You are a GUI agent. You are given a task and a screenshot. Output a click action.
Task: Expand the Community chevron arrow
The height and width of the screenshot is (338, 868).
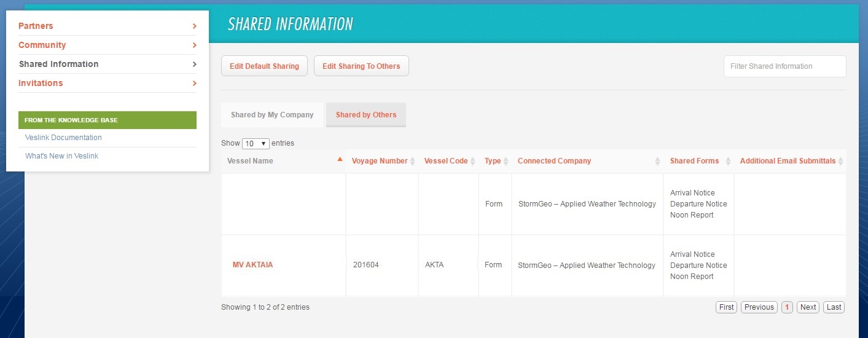[x=194, y=45]
